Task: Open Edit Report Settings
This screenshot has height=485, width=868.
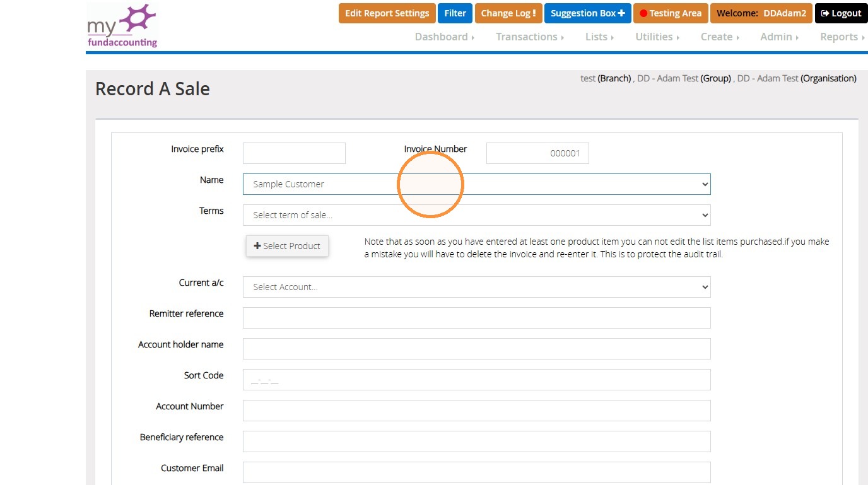Action: coord(387,13)
